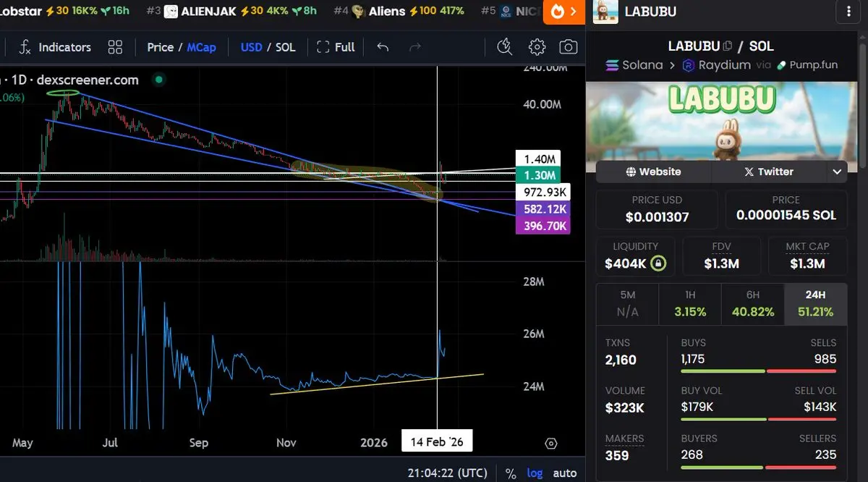The height and width of the screenshot is (482, 868).
Task: Open trending token Lobstar
Action: pyautogui.click(x=65, y=11)
